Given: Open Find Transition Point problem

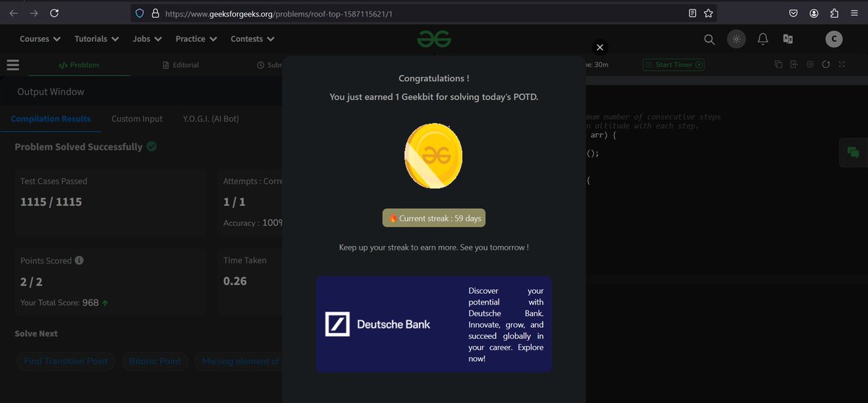Looking at the screenshot, I should point(66,361).
